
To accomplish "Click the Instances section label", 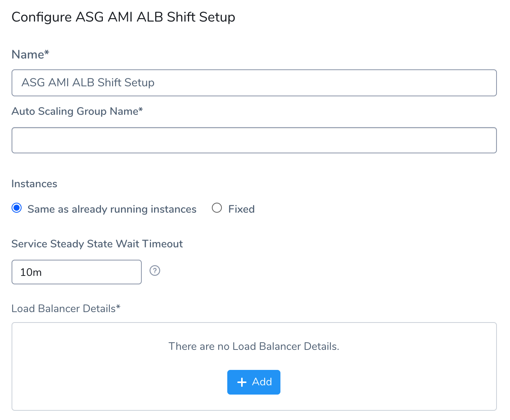I will [x=34, y=184].
